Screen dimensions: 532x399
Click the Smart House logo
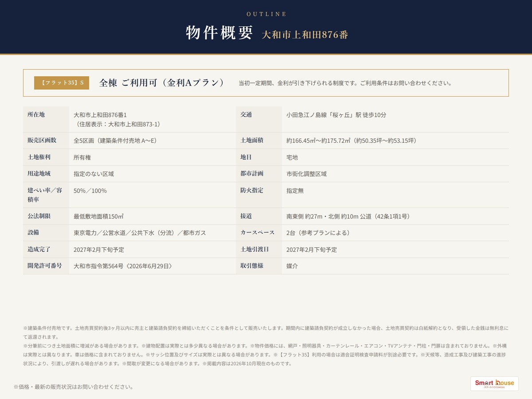coord(494,383)
